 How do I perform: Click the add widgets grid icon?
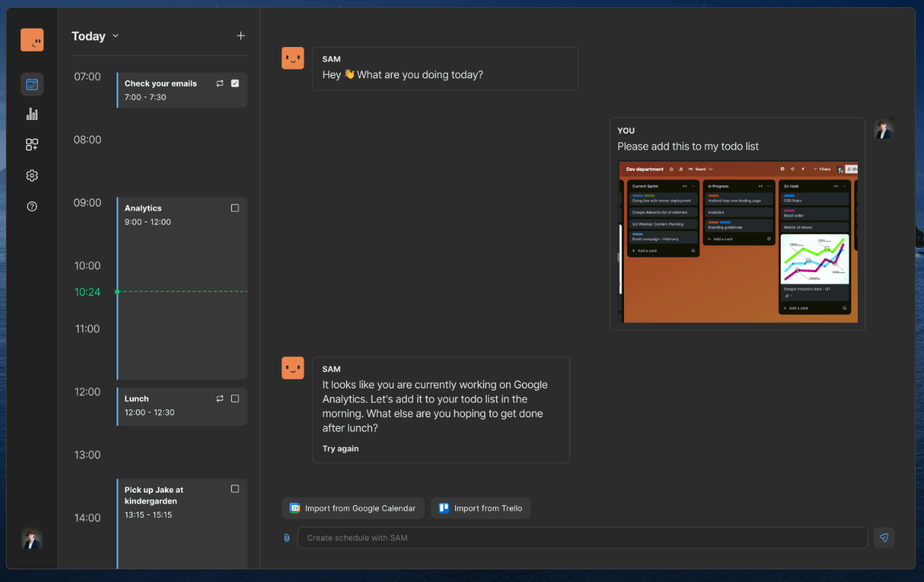(32, 144)
